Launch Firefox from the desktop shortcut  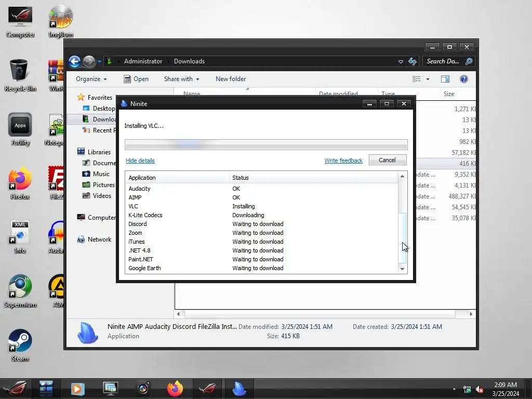pos(20,183)
